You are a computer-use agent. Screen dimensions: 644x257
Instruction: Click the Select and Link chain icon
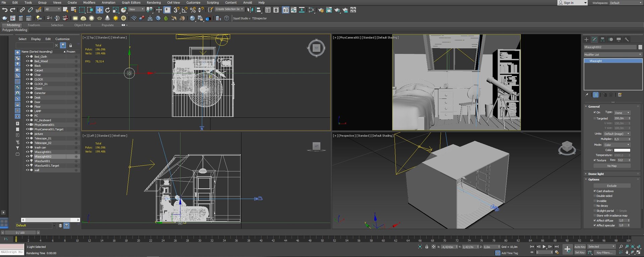[22, 10]
